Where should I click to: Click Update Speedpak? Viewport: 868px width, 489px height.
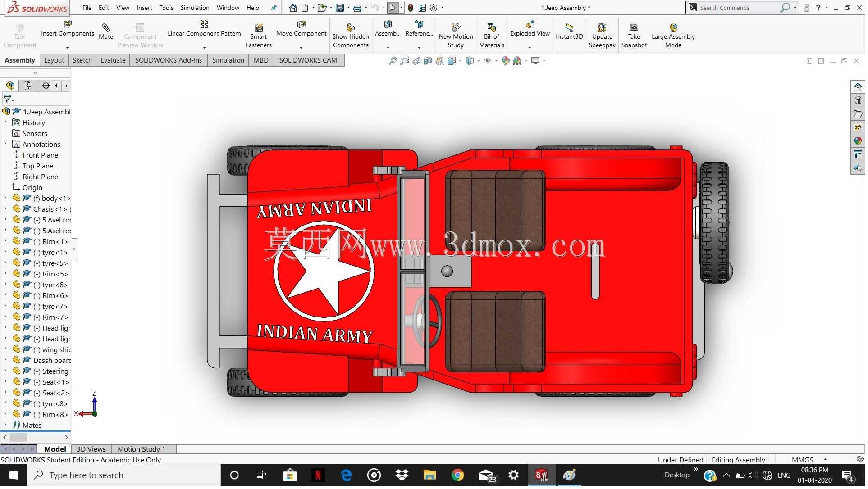(x=602, y=36)
